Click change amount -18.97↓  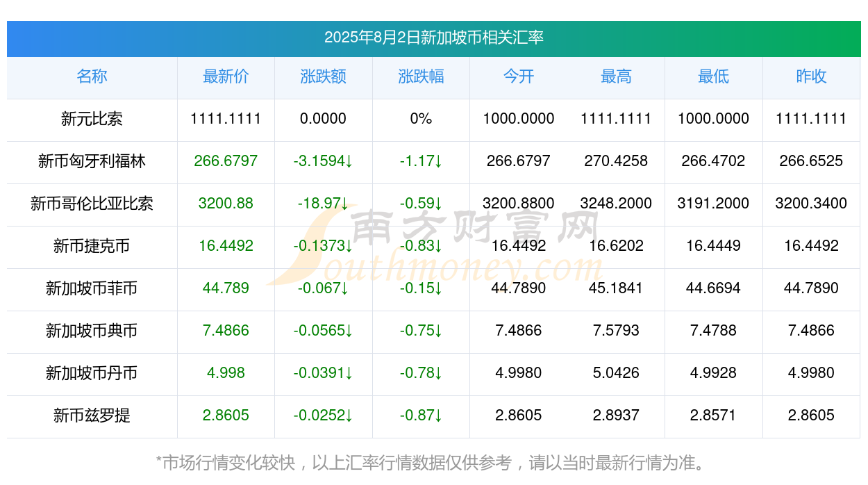(324, 204)
